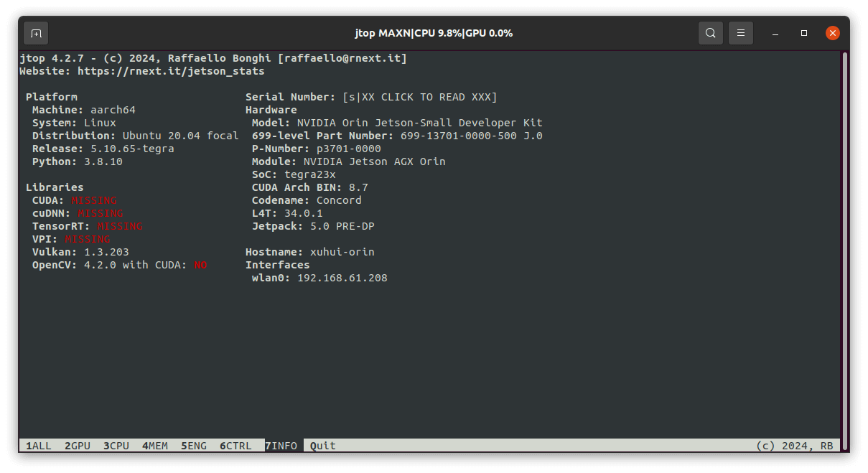
Task: Switch to the 1ALL tab
Action: tap(39, 446)
